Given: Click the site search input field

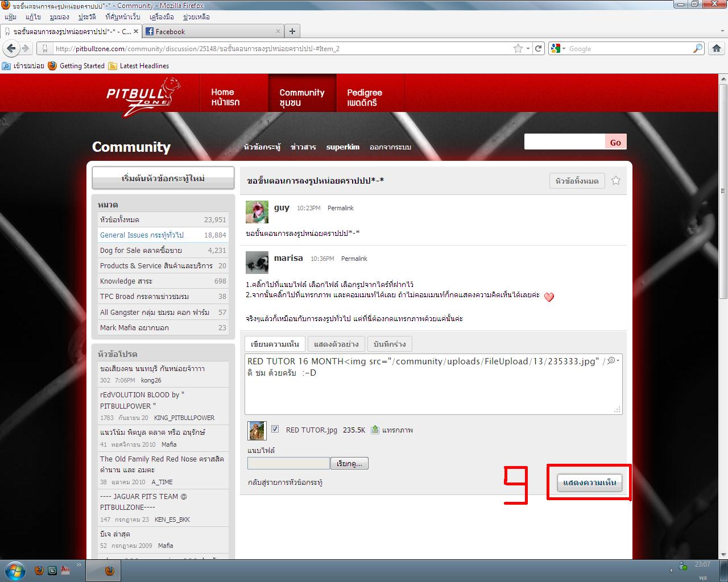Looking at the screenshot, I should pos(564,142).
